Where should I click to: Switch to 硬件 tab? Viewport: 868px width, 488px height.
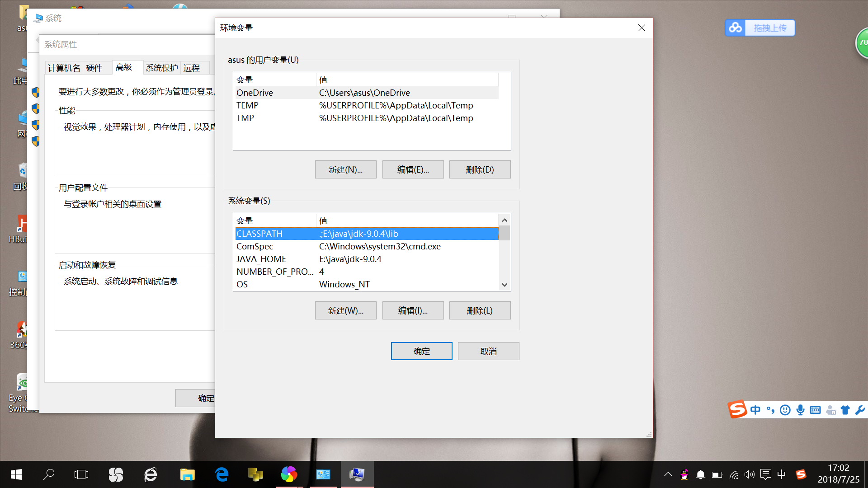[x=94, y=68]
